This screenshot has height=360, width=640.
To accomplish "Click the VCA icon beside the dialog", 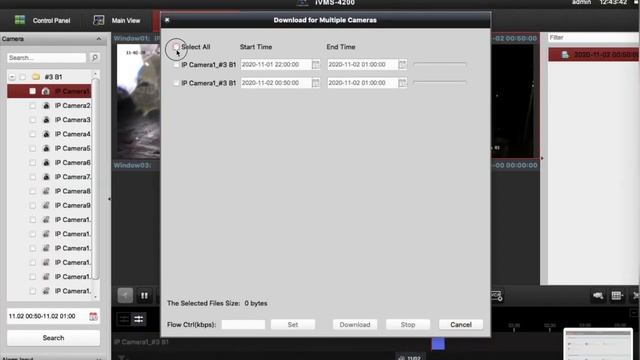I will (x=497, y=296).
